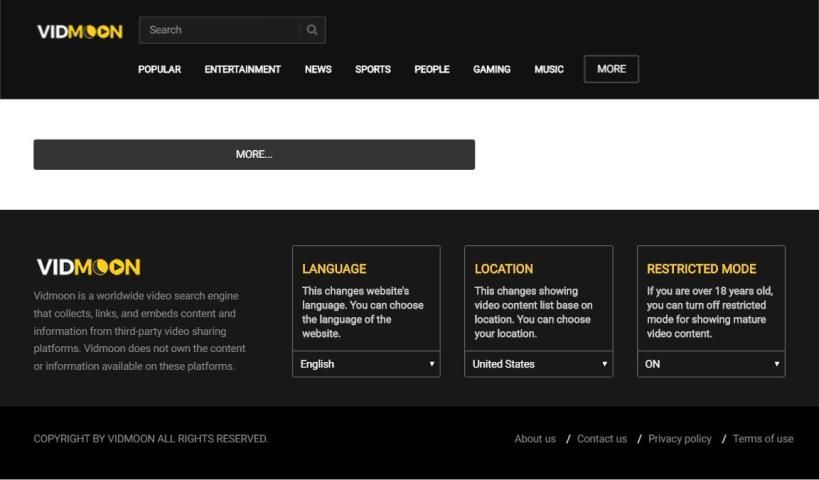Open the Location dropdown showing United States

(x=538, y=364)
